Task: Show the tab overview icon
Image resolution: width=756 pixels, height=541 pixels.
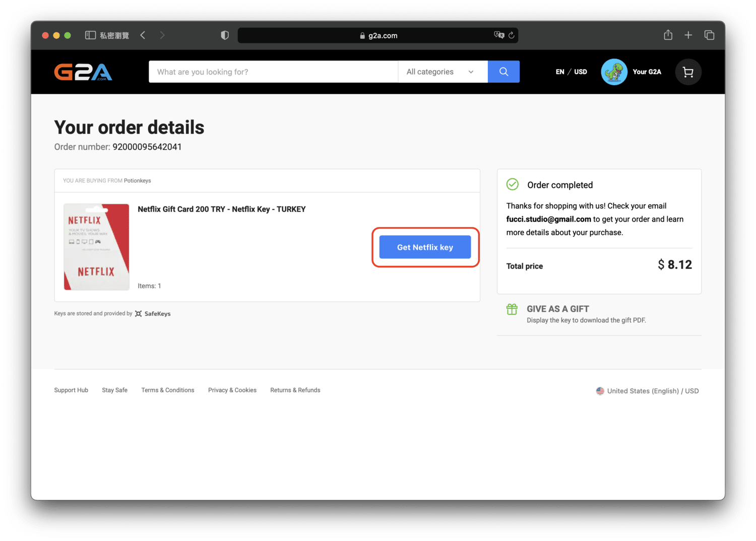Action: (x=709, y=35)
